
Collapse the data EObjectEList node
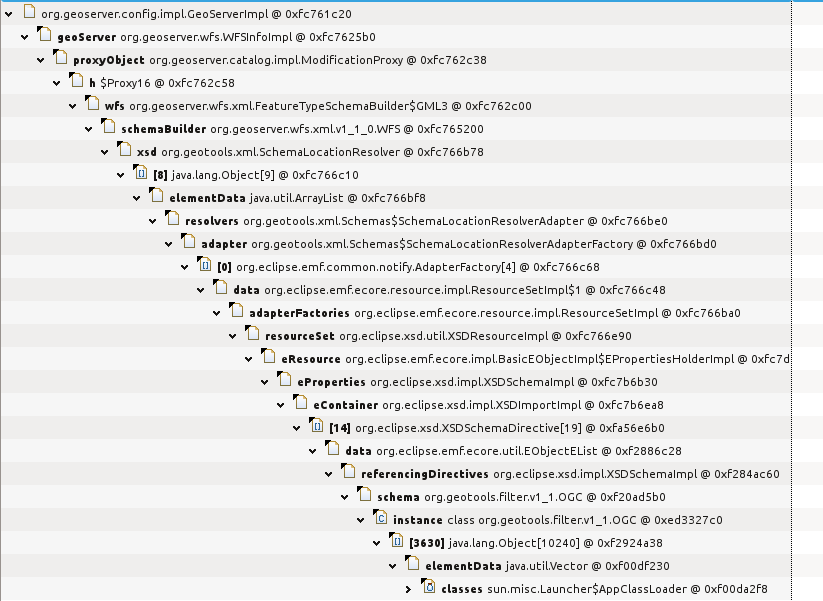click(313, 451)
